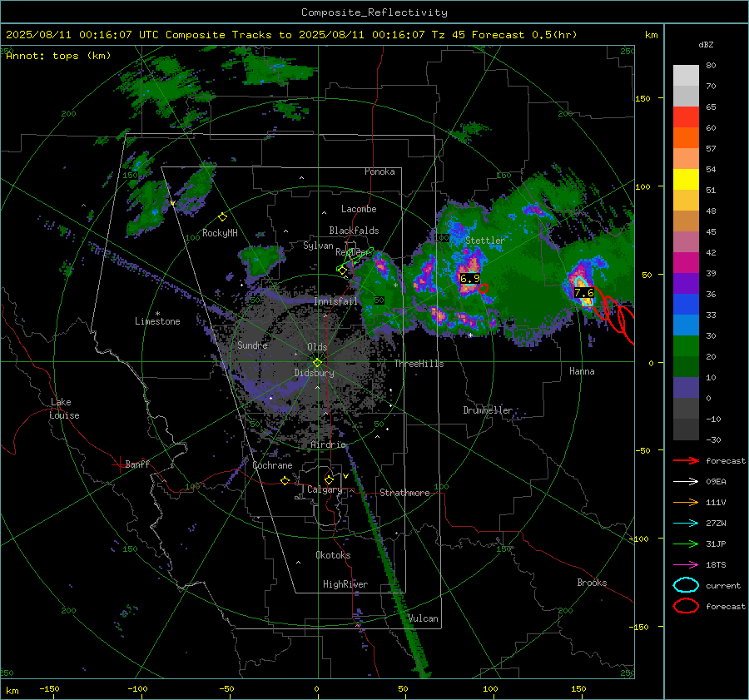Click the red forecast ellipse legend icon
Screen dimensions: 749x700
click(x=686, y=606)
